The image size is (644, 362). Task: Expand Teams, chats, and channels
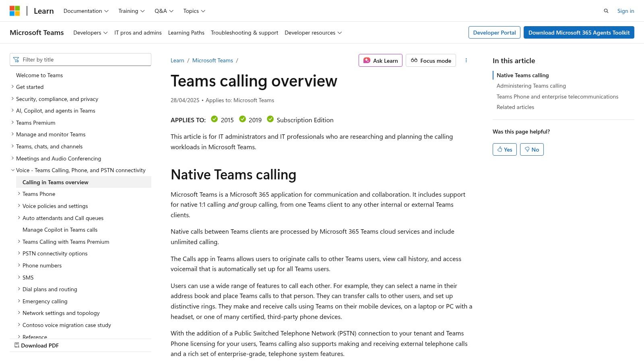click(x=49, y=146)
